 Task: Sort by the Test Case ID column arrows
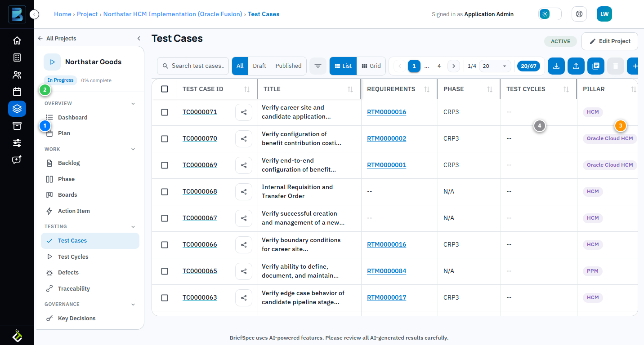(247, 89)
